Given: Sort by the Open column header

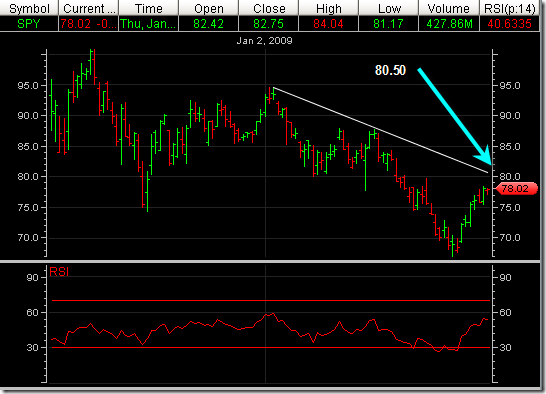Looking at the screenshot, I should click(209, 8).
